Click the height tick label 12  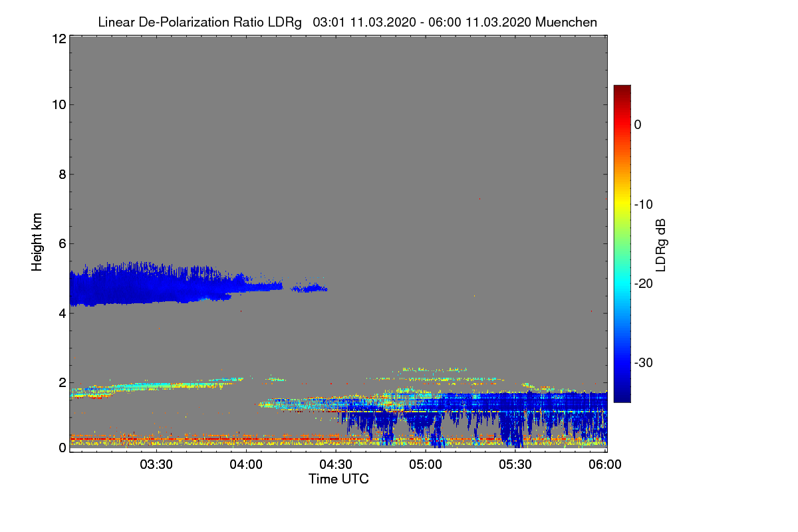[x=58, y=39]
